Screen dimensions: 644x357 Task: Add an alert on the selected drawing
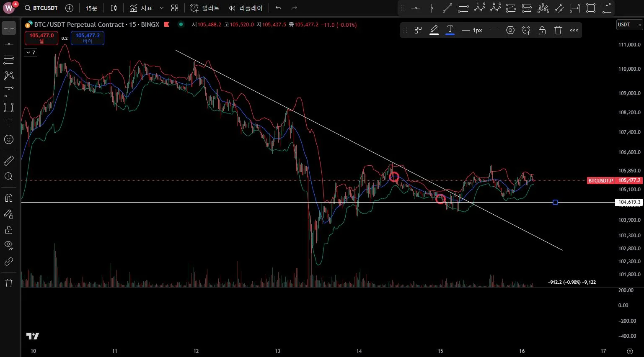tap(526, 30)
